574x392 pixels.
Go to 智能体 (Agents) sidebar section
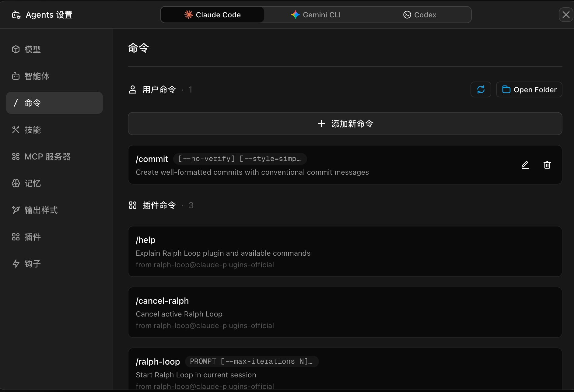click(37, 76)
